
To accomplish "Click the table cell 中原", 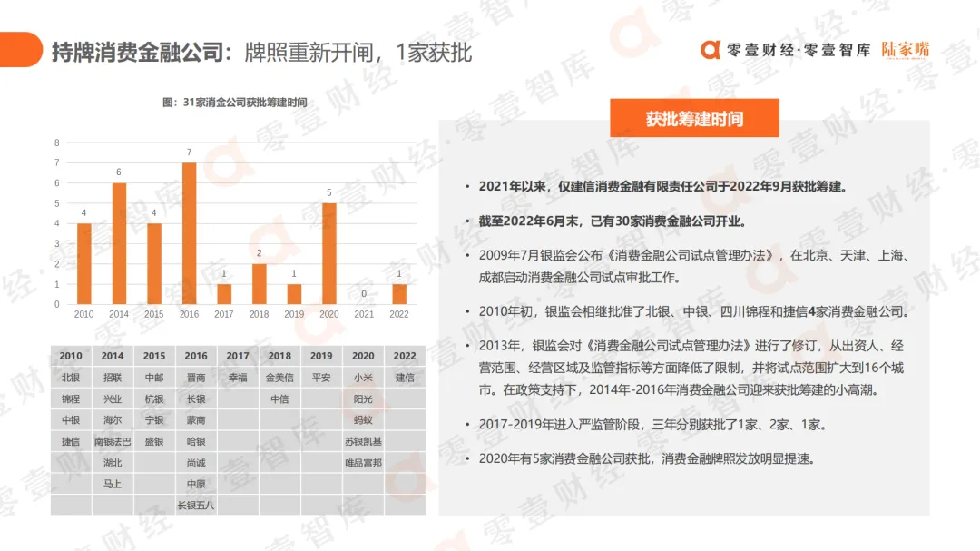I will pyautogui.click(x=196, y=484).
